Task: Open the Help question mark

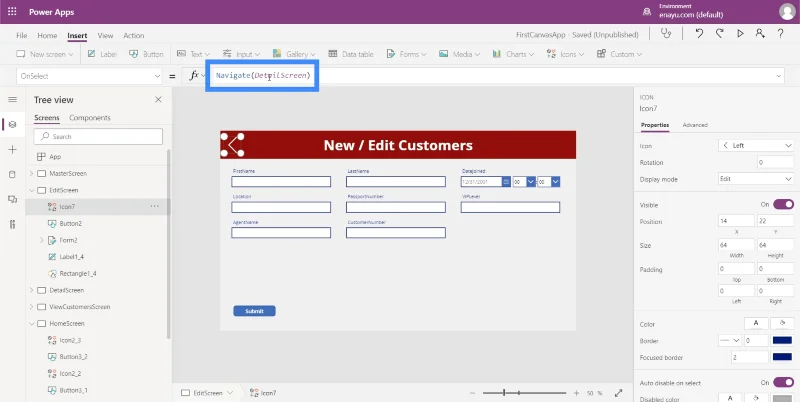Action: click(x=780, y=34)
